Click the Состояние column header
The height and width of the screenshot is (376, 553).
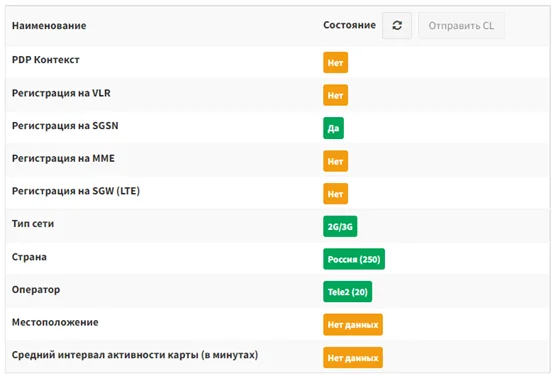tap(350, 25)
